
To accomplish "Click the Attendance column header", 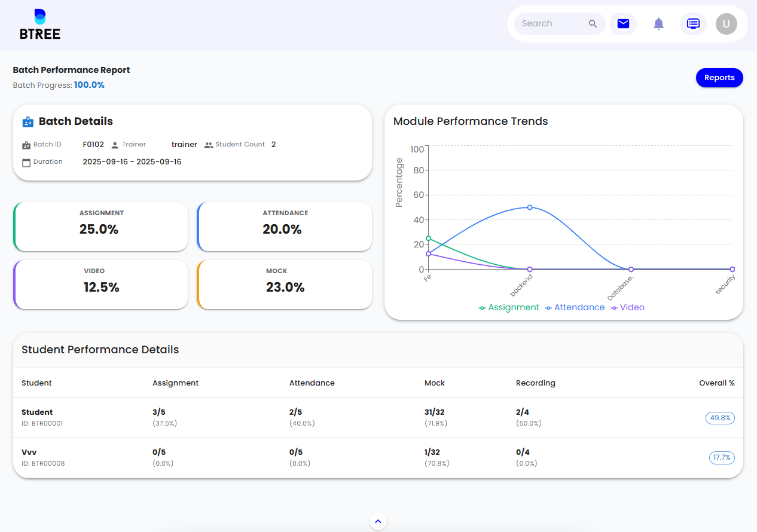I will point(312,383).
